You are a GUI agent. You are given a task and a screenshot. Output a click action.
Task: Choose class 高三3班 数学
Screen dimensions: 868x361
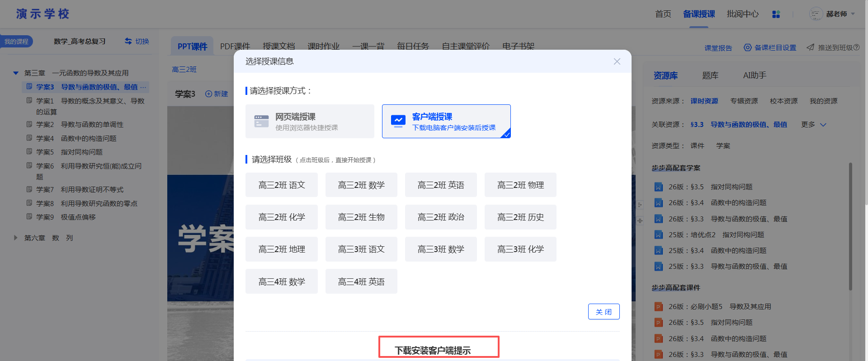(x=441, y=249)
